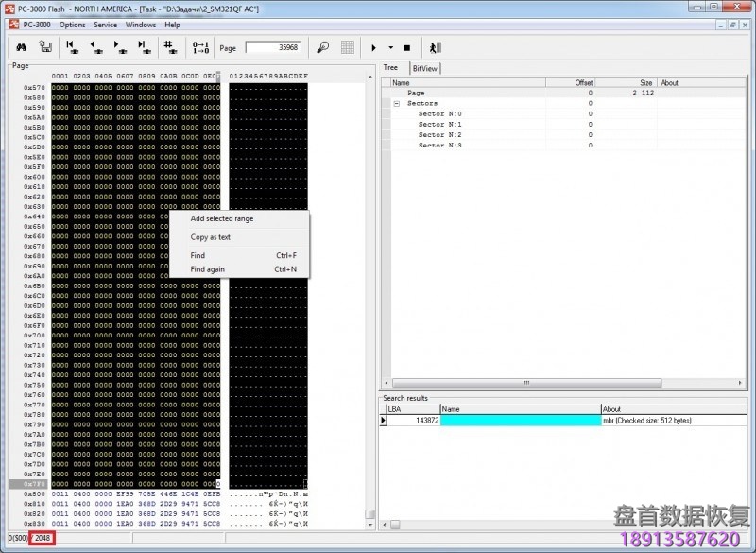Click the exit running-man icon
Screen dimensions: 756x553
point(434,47)
